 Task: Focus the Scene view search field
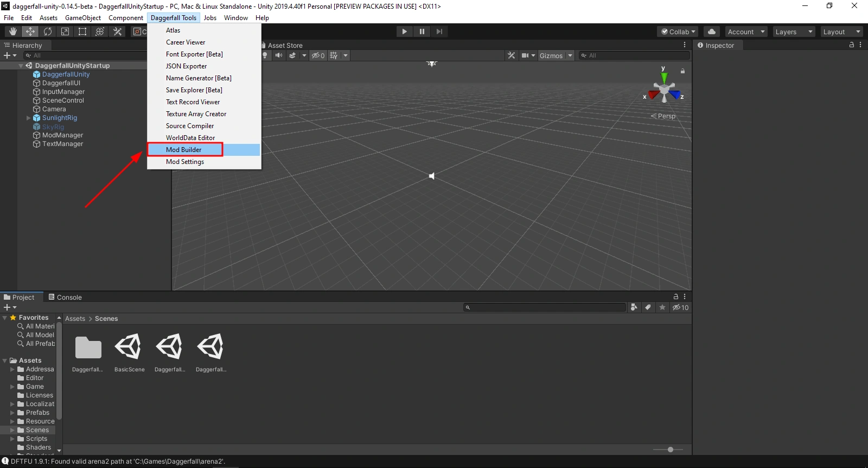[634, 55]
